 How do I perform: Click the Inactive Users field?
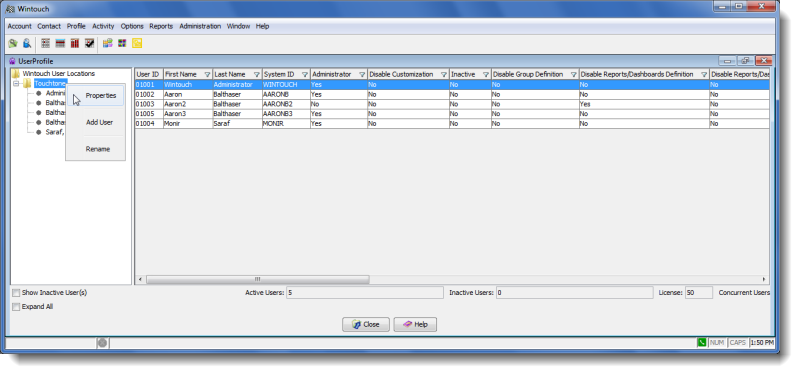[574, 293]
